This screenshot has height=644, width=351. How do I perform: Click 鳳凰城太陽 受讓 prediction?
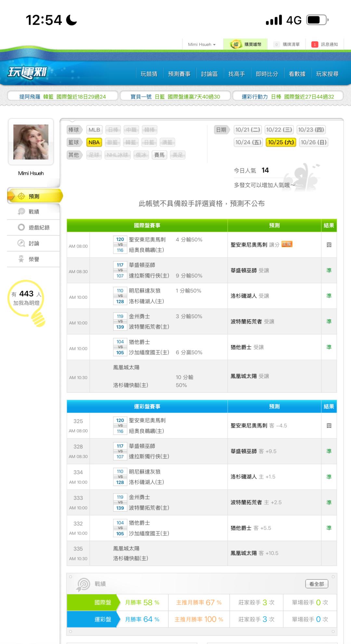250,376
